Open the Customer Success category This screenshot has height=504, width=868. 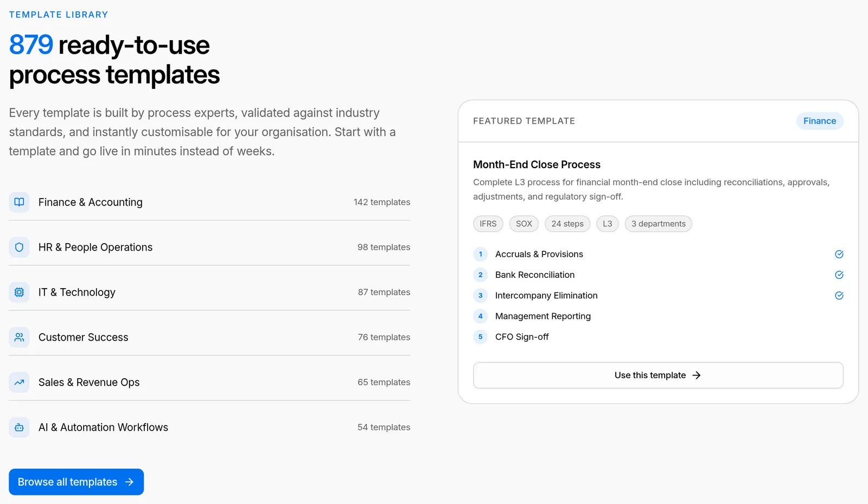click(209, 337)
